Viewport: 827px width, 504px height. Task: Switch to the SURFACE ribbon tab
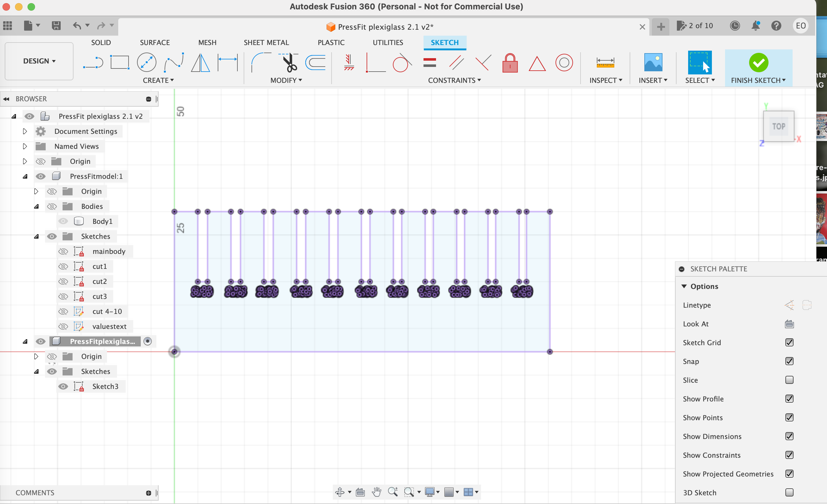tap(154, 42)
